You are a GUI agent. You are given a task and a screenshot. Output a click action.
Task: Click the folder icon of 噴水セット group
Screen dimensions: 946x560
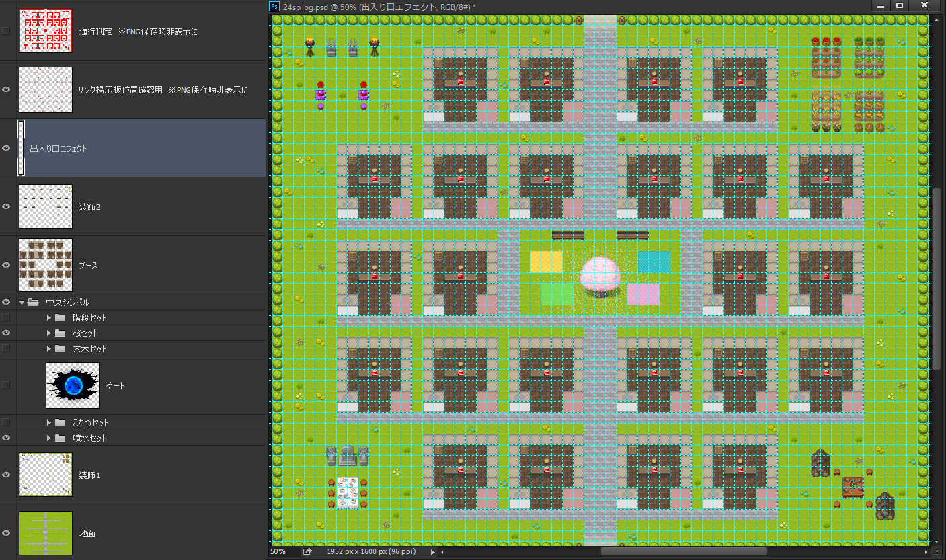point(60,438)
